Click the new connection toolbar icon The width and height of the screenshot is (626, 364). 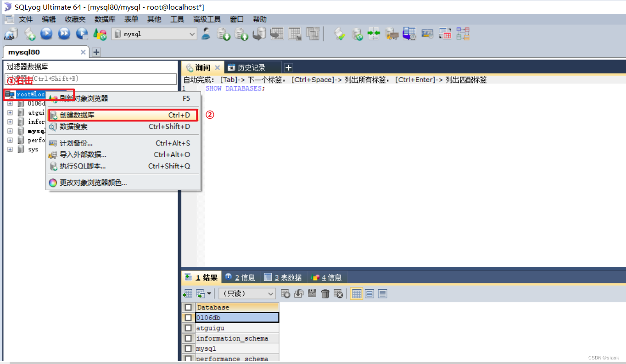(11, 33)
